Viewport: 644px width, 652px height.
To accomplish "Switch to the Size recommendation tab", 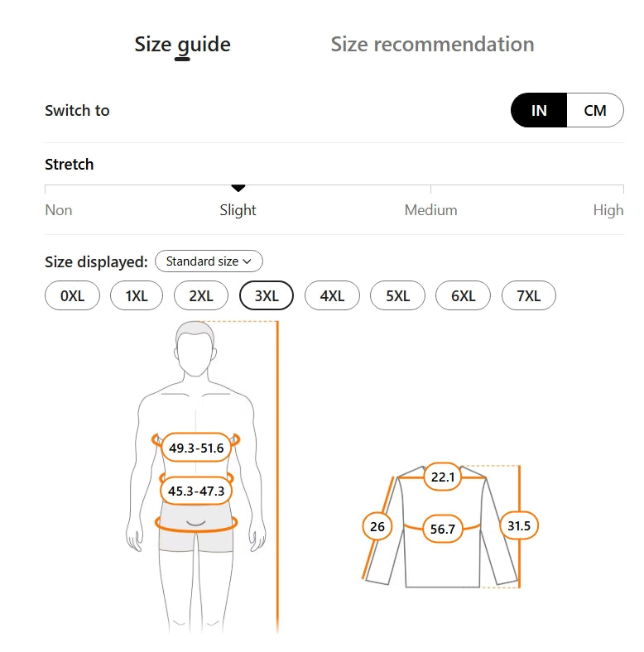I will pyautogui.click(x=432, y=44).
